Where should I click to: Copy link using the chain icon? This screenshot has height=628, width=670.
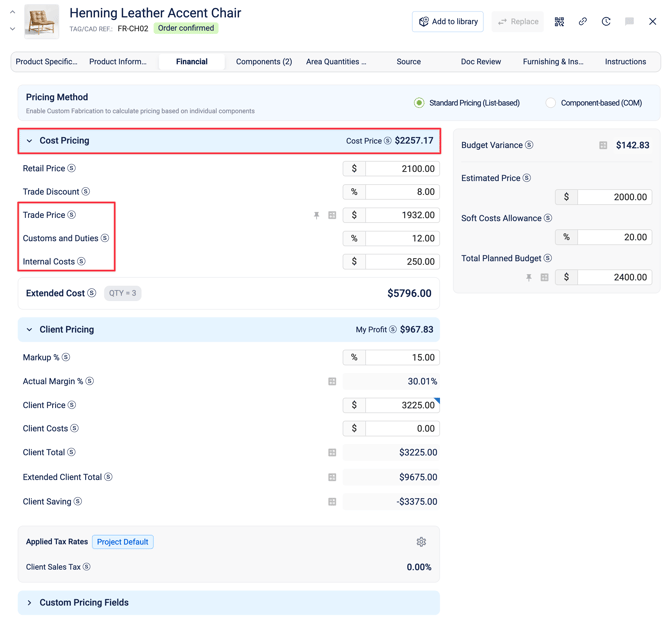click(x=583, y=21)
